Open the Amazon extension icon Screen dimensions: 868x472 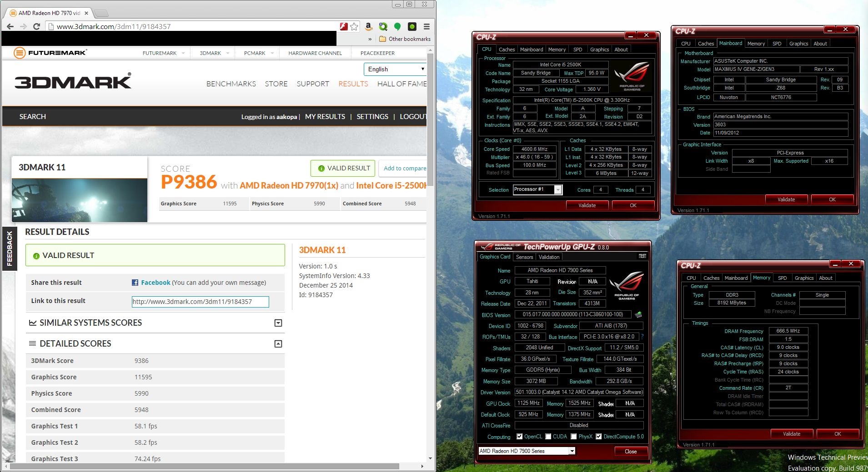pyautogui.click(x=369, y=26)
